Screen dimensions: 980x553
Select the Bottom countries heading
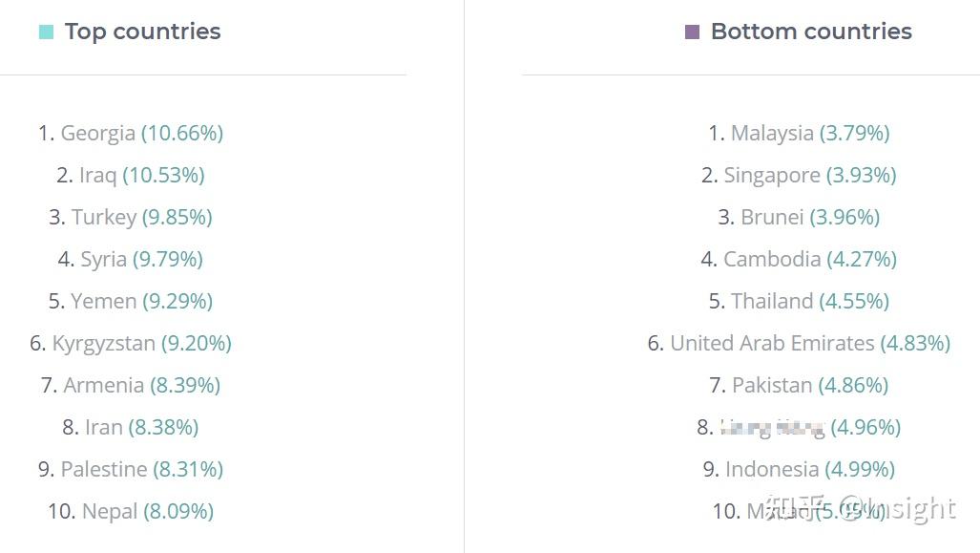(x=811, y=32)
